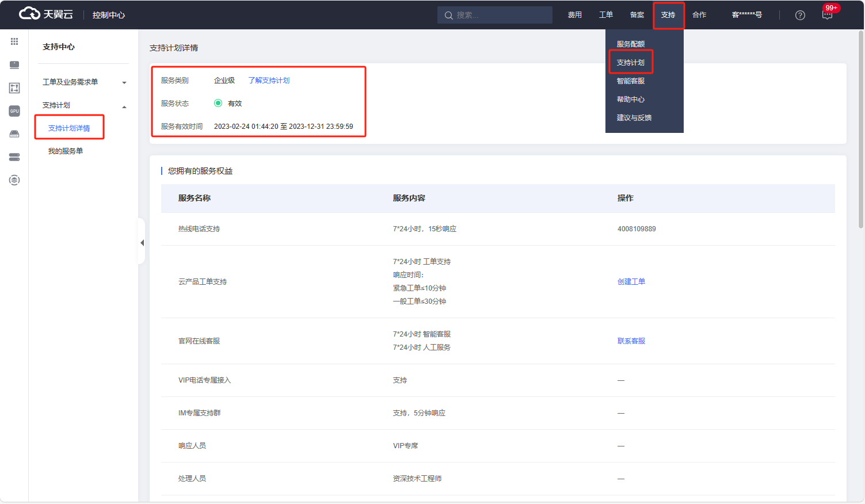
Task: Click the GPU service icon
Action: point(14,111)
